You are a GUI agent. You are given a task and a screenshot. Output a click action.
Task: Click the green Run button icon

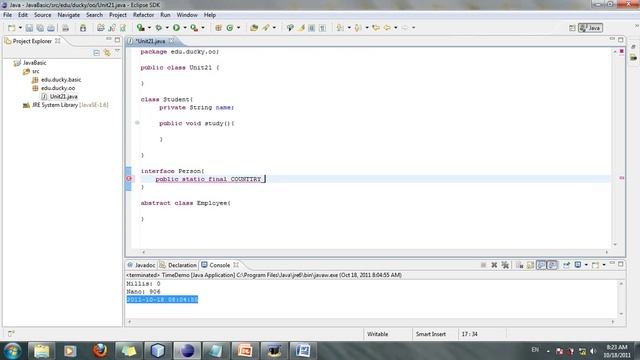176,28
